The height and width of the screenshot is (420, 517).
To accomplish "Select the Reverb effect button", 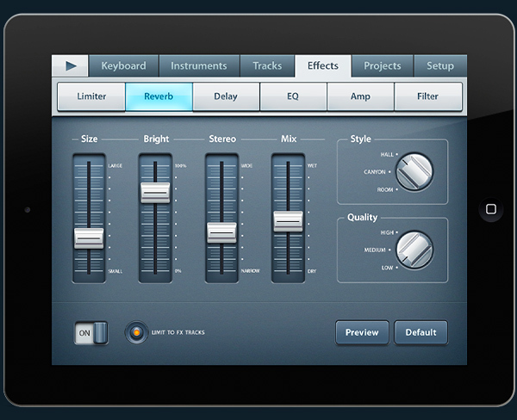I will coord(159,96).
